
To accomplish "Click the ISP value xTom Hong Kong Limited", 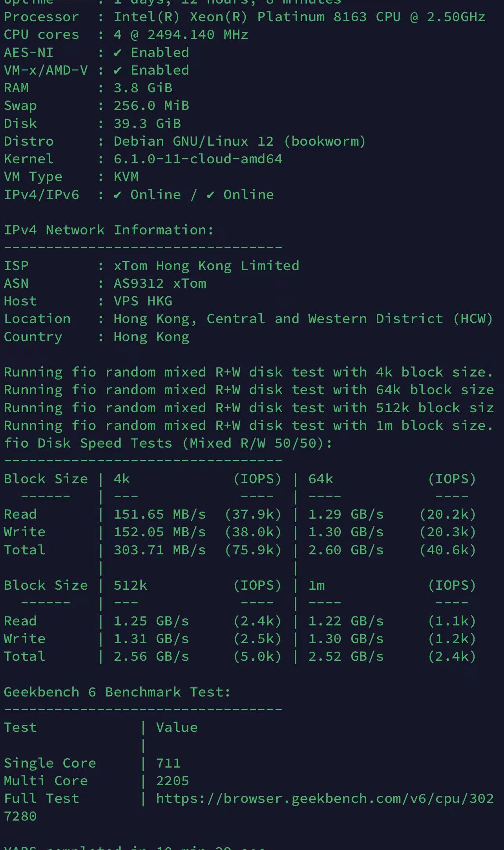I will [x=206, y=266].
